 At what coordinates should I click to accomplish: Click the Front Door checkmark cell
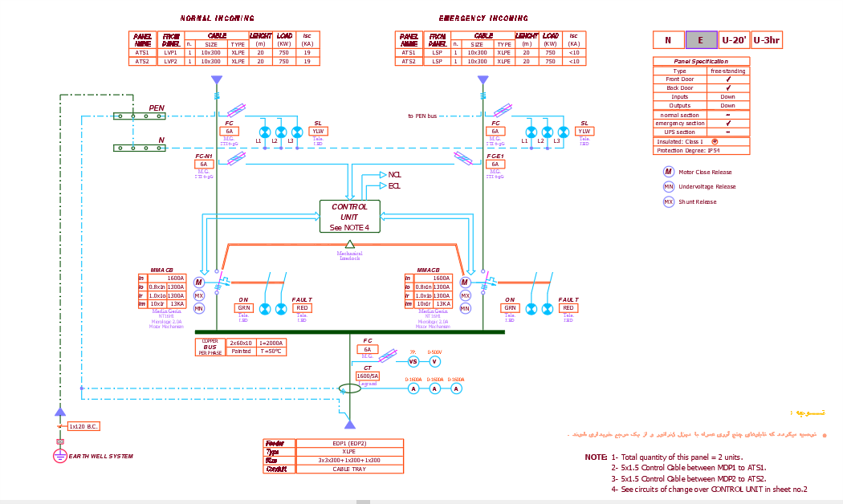pos(728,79)
